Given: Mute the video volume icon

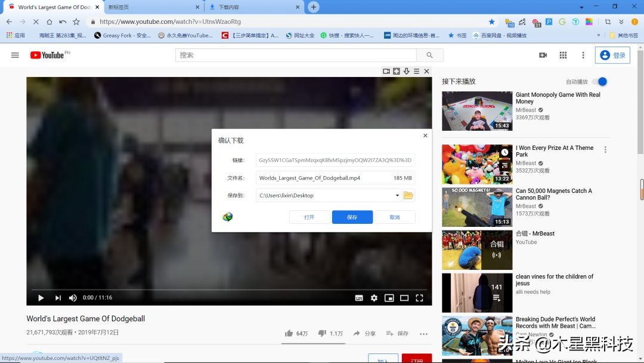Looking at the screenshot, I should click(72, 297).
